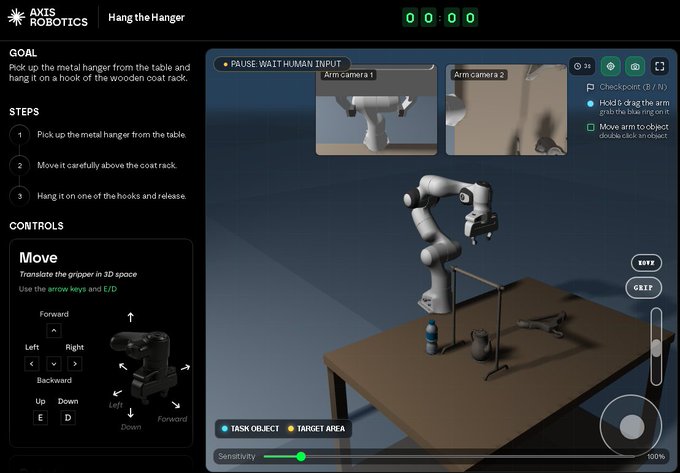Click the metal hanger on the table
Screen dimensions: 680x473
[543, 323]
